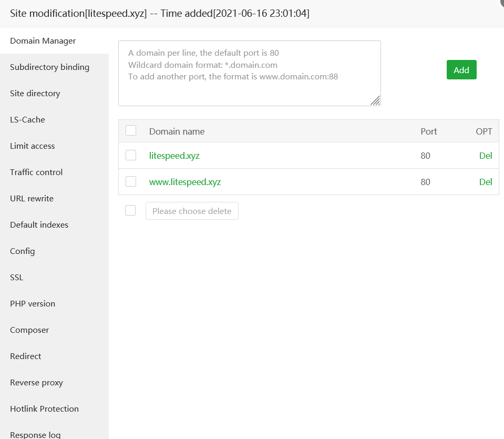Open the Domain Manager tab
This screenshot has height=439, width=504.
[43, 41]
